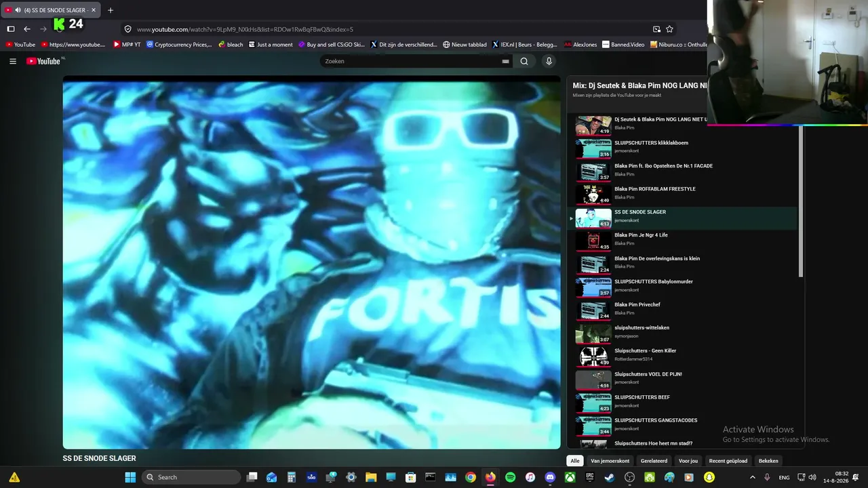Open the IEX.nl Beurs bookmark
The height and width of the screenshot is (488, 868).
point(524,45)
